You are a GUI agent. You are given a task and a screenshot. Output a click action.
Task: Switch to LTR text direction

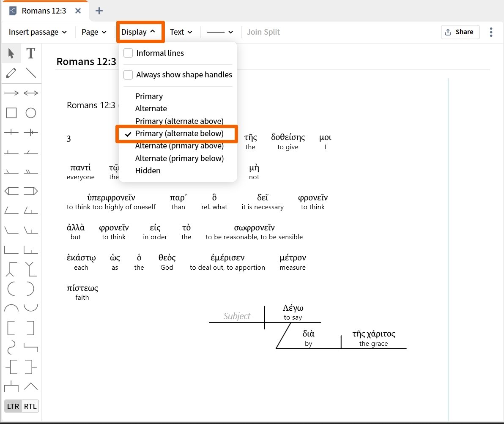(13, 406)
